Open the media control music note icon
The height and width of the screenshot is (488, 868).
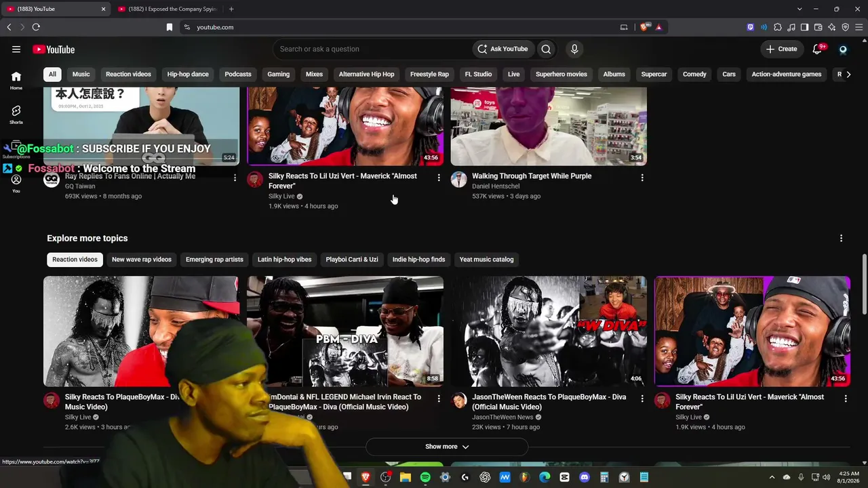tap(791, 27)
